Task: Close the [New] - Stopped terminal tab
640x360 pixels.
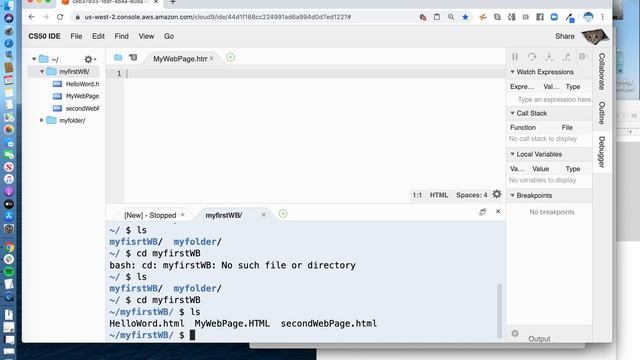Action: point(182,215)
